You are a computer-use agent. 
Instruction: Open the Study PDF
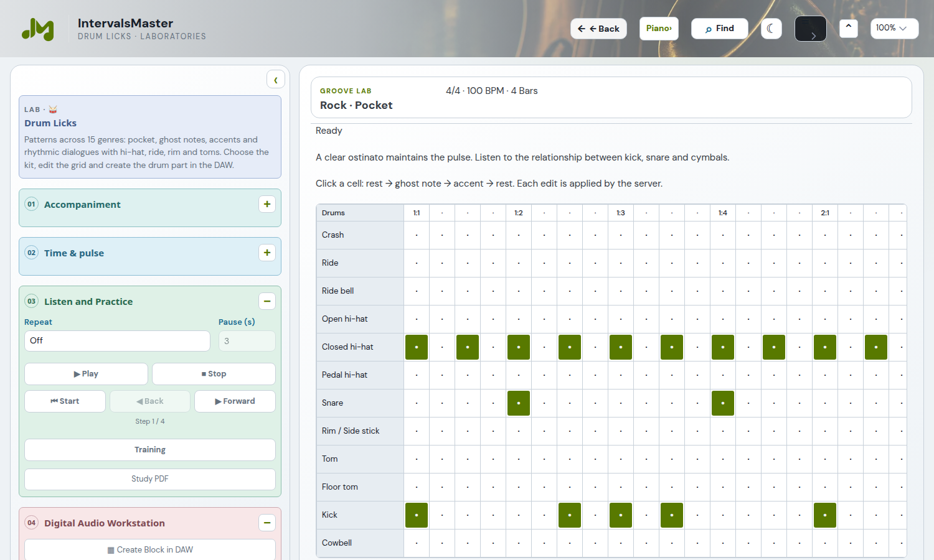[150, 479]
